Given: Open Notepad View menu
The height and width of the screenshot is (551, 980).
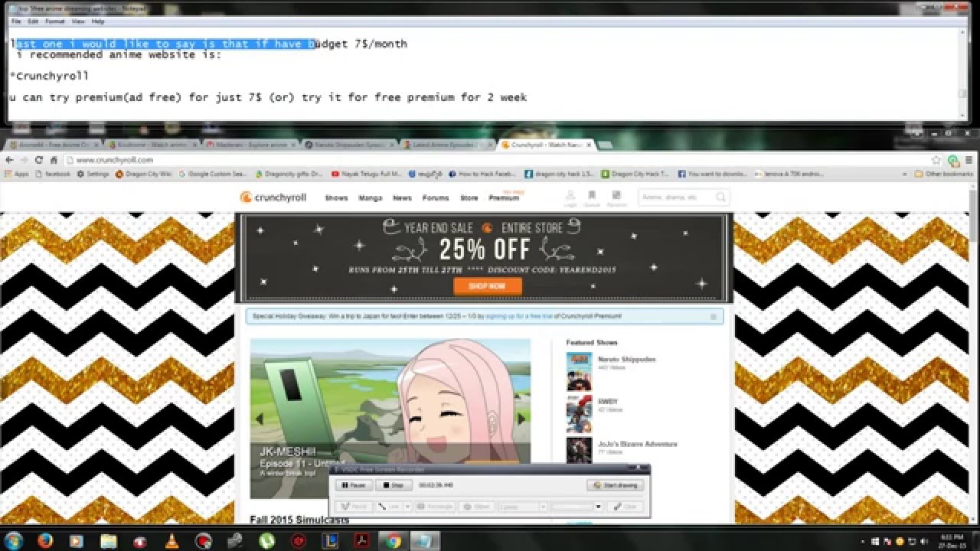Looking at the screenshot, I should point(78,21).
